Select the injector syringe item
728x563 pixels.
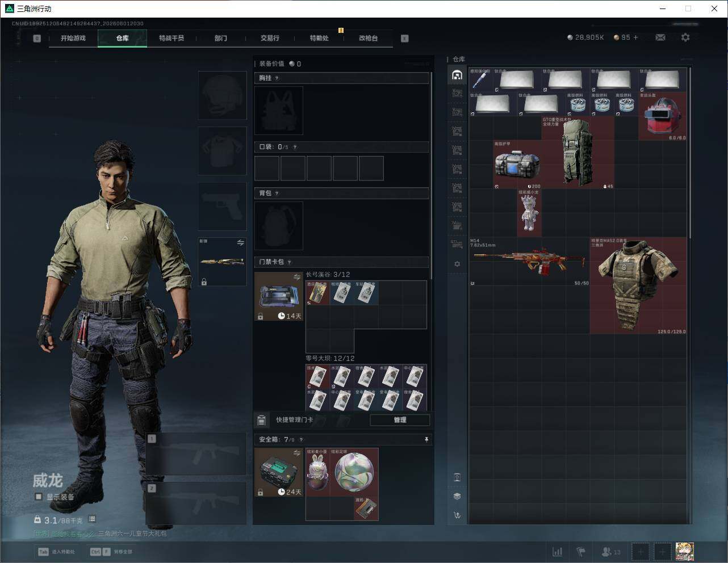tap(481, 80)
